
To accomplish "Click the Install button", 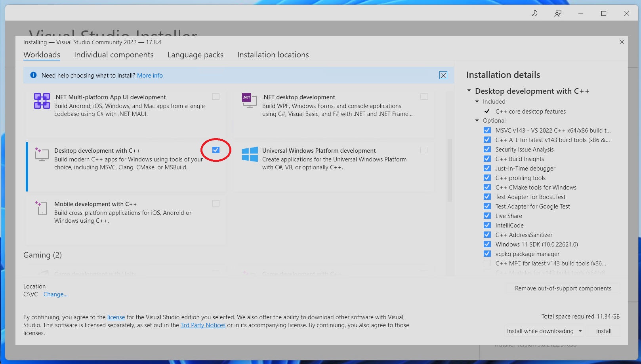I will (604, 331).
